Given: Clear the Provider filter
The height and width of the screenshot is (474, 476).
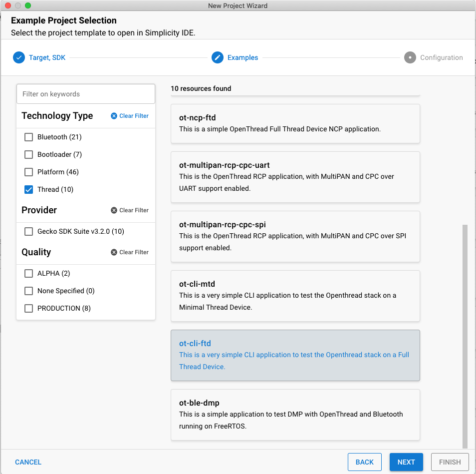Looking at the screenshot, I should (x=129, y=210).
